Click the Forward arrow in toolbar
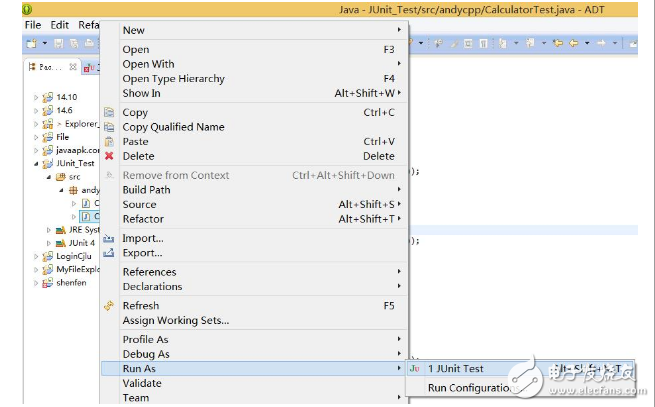 click(601, 43)
